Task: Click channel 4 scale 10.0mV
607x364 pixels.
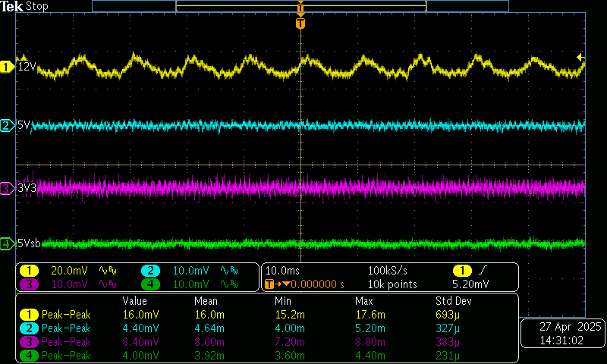Action: click(x=191, y=284)
